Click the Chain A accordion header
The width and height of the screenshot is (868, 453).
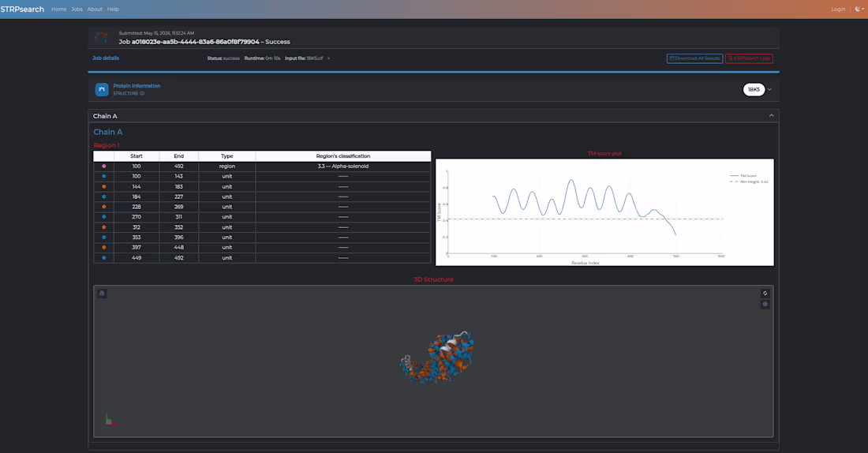point(433,116)
